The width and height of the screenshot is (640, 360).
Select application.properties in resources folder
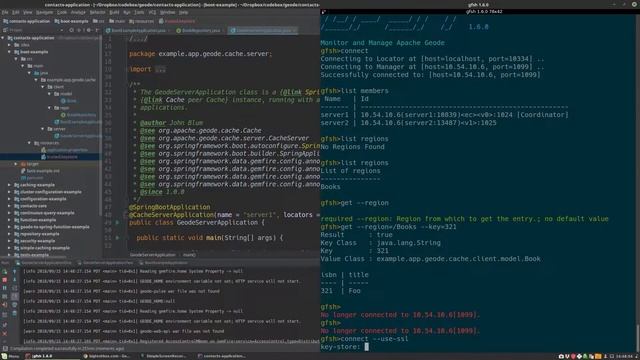(64, 150)
